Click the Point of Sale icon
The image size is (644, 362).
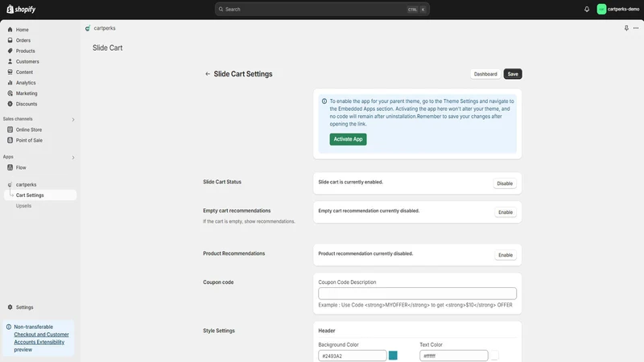click(x=10, y=140)
